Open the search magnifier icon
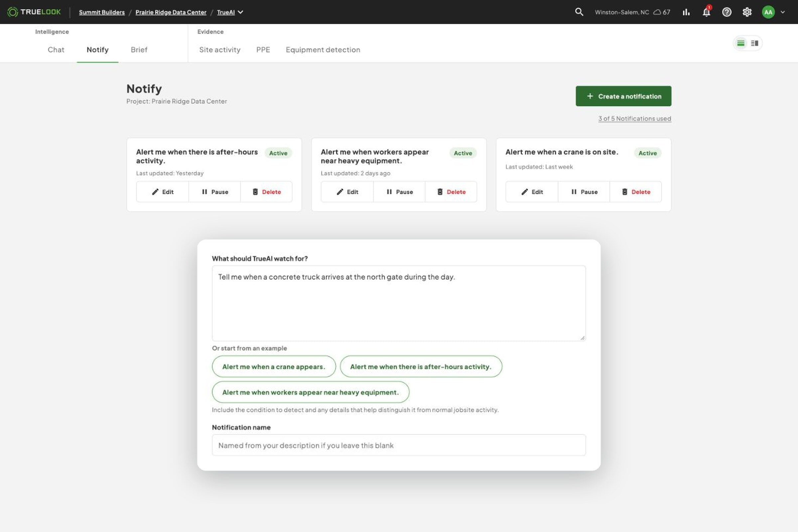798x532 pixels. click(x=579, y=12)
